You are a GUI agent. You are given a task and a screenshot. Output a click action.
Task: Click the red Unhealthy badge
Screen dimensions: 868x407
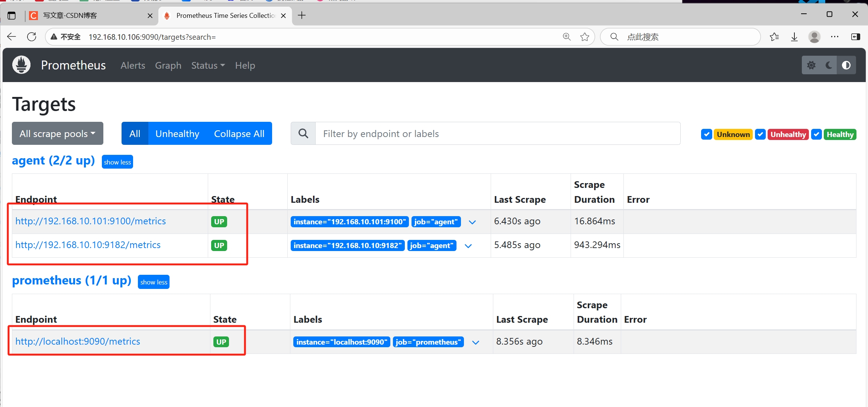coord(788,134)
